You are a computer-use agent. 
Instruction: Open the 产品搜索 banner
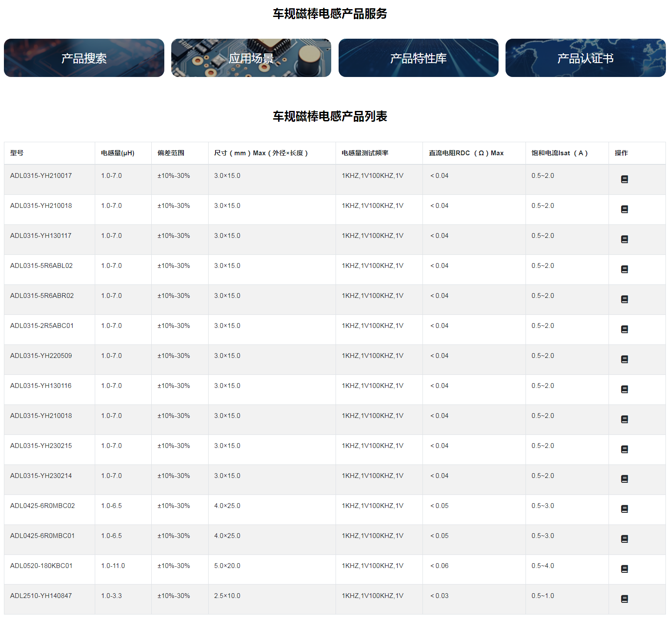[x=84, y=58]
